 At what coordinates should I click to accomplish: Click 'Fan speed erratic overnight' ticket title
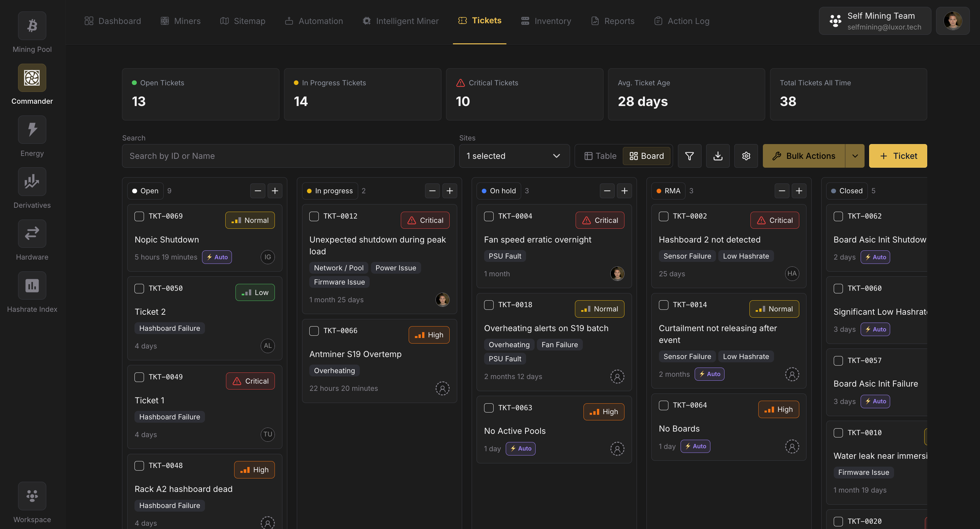(538, 240)
